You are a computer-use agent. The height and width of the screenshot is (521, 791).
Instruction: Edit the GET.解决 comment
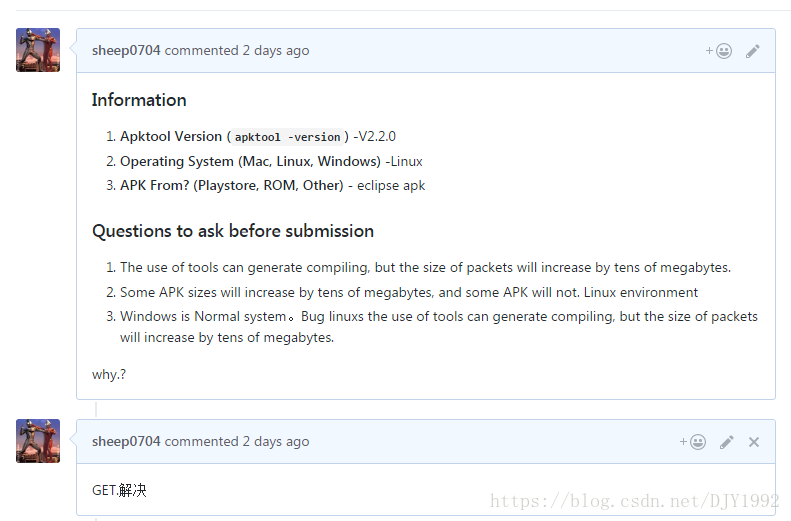point(727,442)
